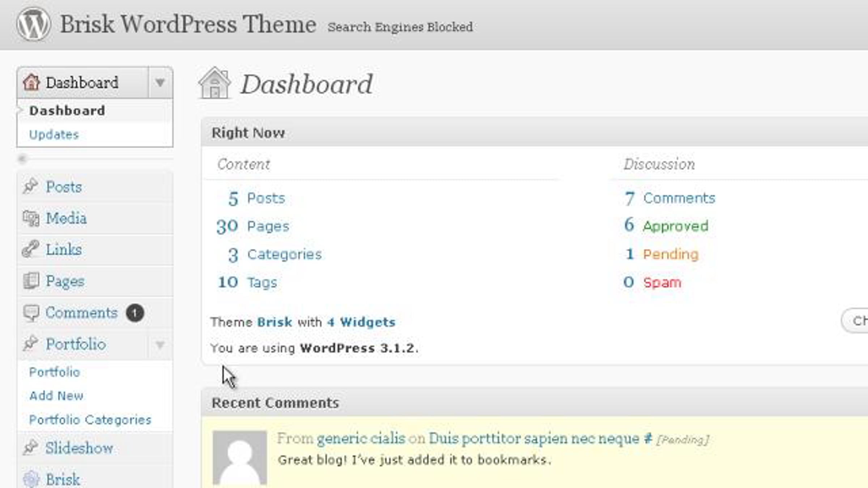The image size is (868, 488).
Task: Collapse the Dashboard menu arrow
Action: [160, 82]
